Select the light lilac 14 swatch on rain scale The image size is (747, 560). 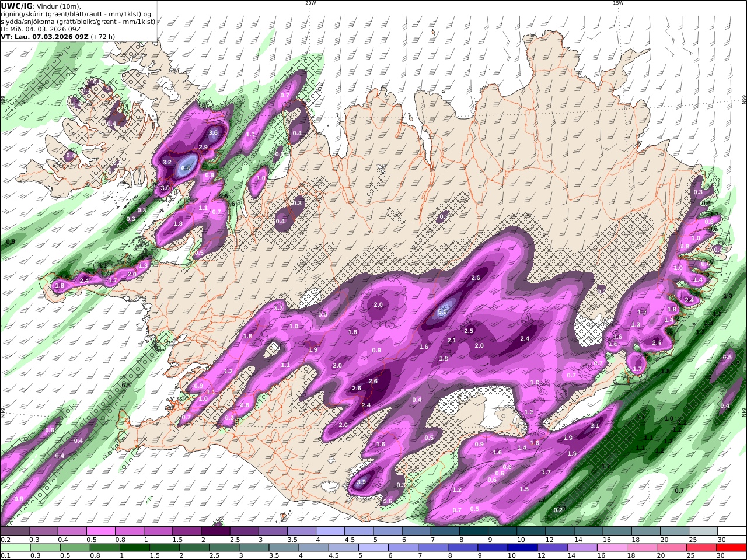pos(582,548)
